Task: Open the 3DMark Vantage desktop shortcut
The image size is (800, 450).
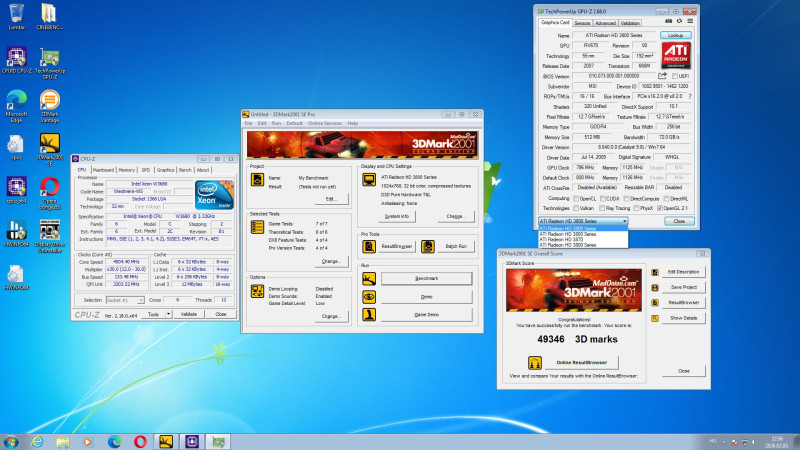Action: pos(49,101)
